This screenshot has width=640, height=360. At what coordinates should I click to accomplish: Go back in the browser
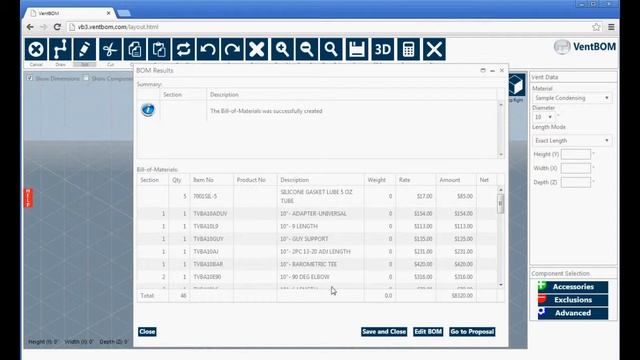click(30, 27)
